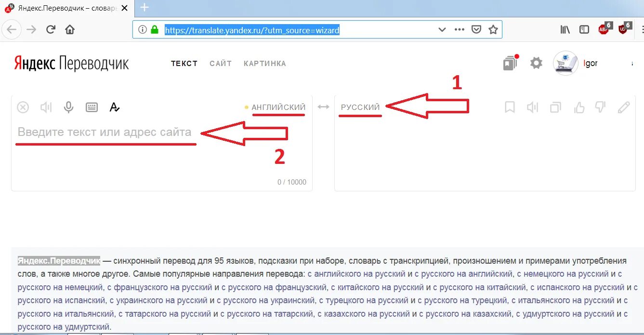Go forward with the browser forward arrow
Screen dimensions: 644x335
click(32, 29)
